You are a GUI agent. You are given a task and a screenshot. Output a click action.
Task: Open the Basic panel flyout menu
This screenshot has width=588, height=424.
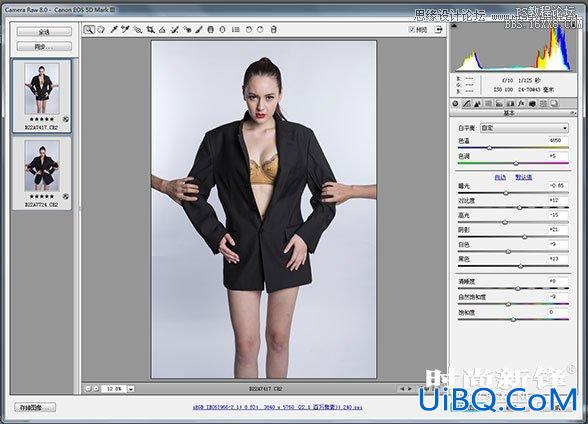click(573, 113)
